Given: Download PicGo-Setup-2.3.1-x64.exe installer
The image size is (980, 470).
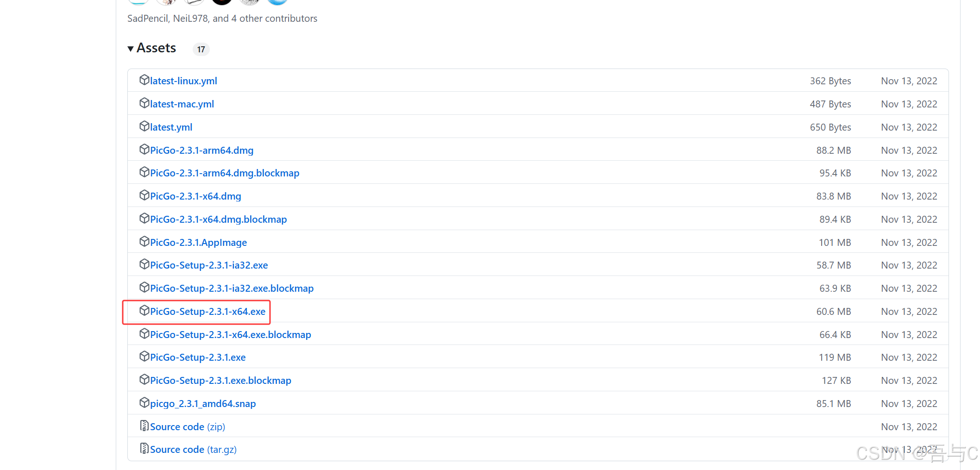Looking at the screenshot, I should click(207, 312).
